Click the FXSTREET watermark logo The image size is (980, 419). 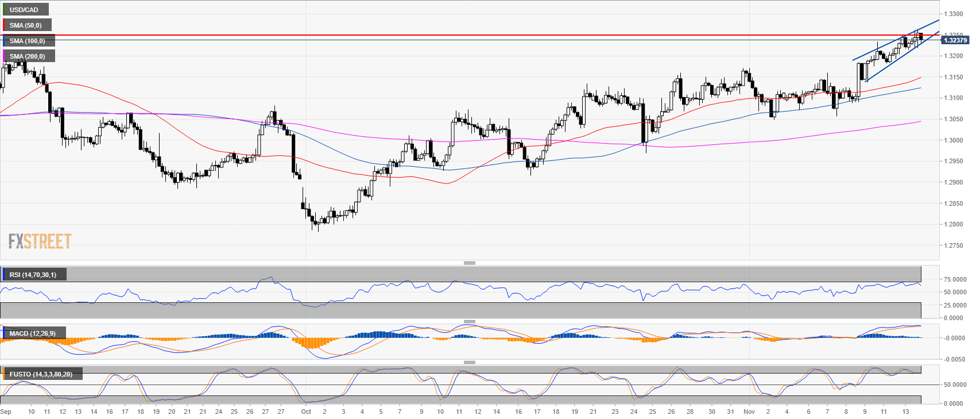[40, 241]
